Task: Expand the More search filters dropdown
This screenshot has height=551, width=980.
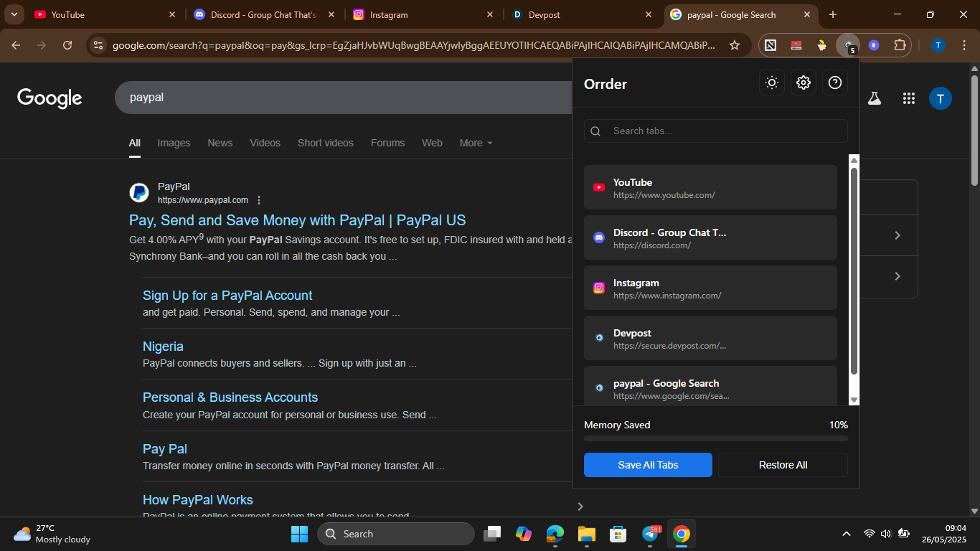Action: [x=476, y=143]
